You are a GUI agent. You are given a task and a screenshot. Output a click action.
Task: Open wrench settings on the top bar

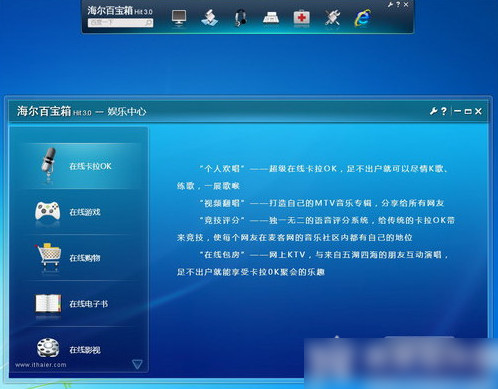[x=390, y=5]
